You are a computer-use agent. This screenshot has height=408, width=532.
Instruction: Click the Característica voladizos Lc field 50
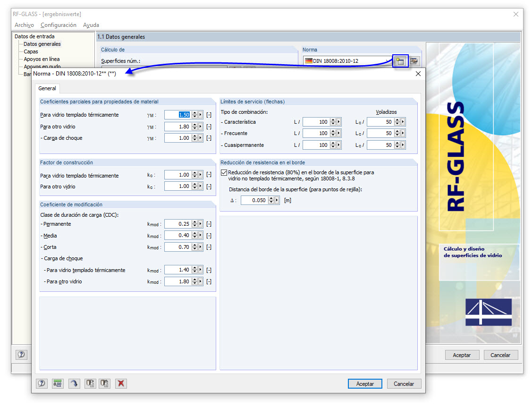[380, 122]
